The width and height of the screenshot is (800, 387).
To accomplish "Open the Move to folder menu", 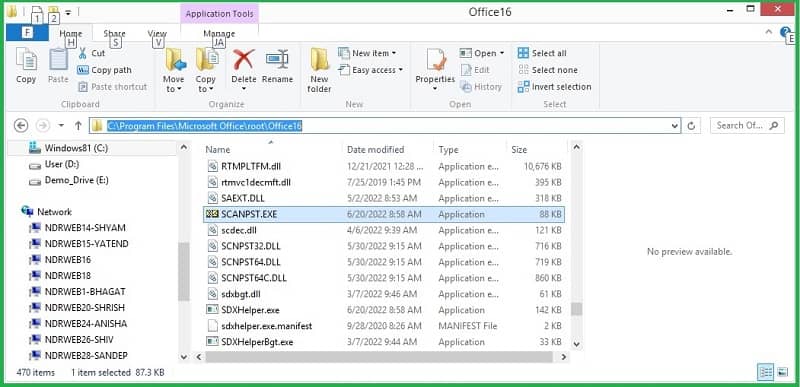I will pyautogui.click(x=173, y=70).
